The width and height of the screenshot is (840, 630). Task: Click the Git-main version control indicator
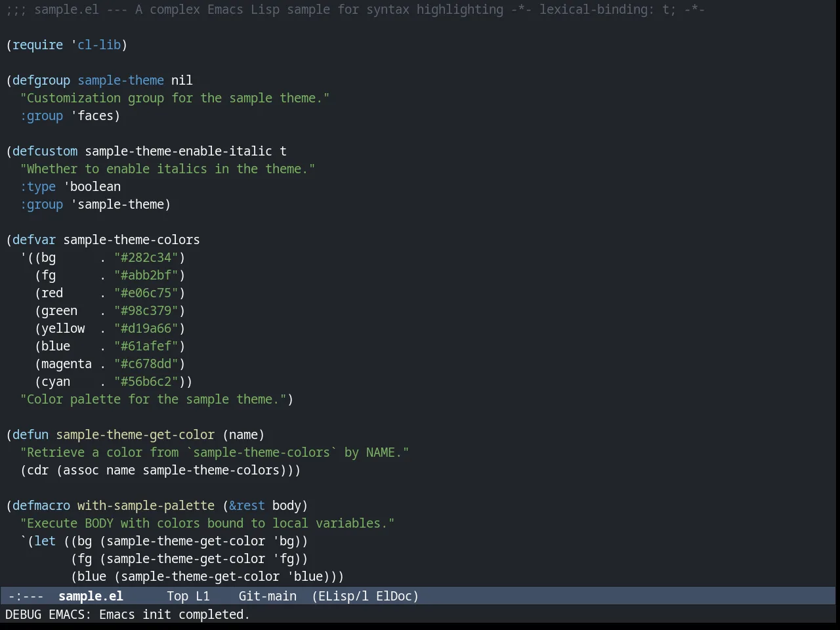(267, 596)
